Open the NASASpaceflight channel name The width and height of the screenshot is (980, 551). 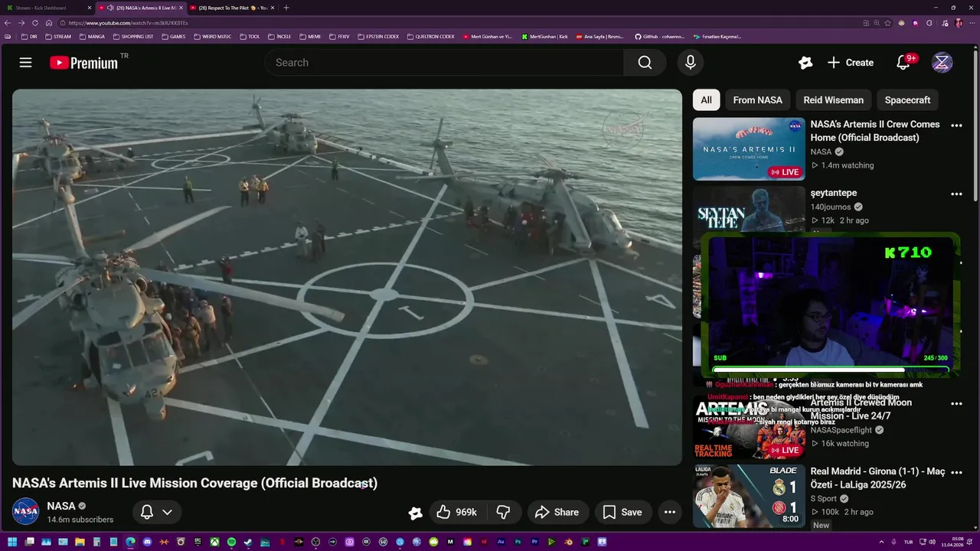842,430
